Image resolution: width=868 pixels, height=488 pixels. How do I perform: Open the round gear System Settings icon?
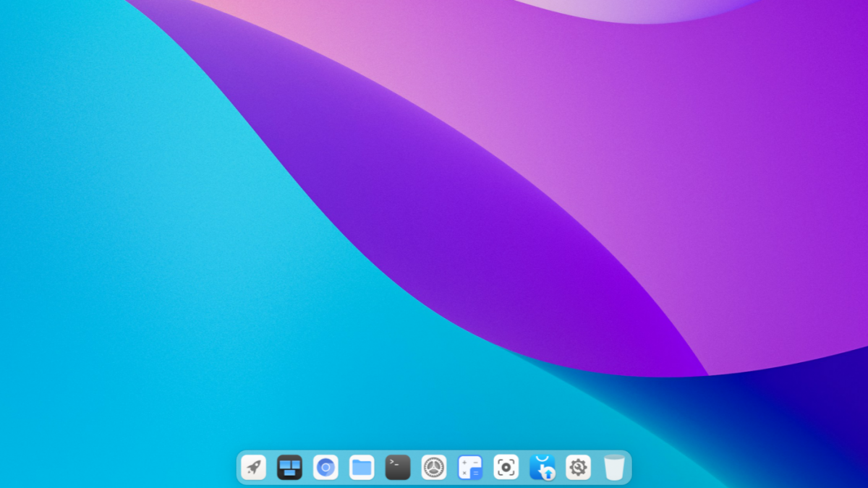coord(434,468)
